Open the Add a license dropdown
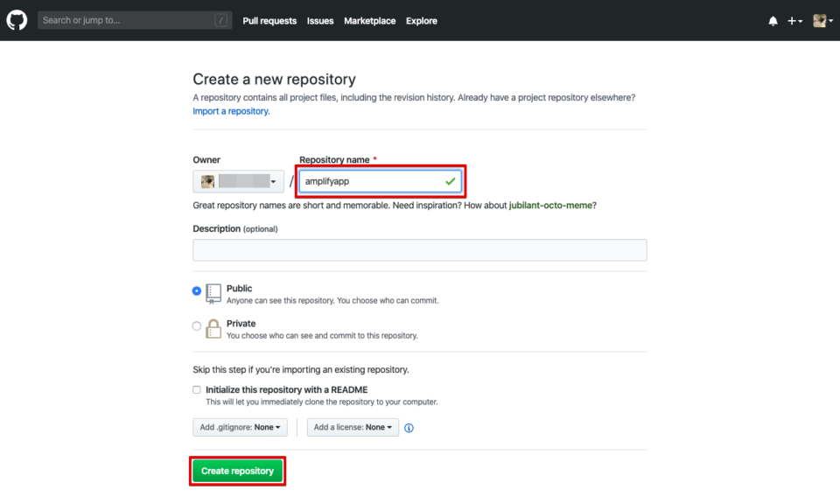Viewport: 840px width, 504px height. pos(353,427)
